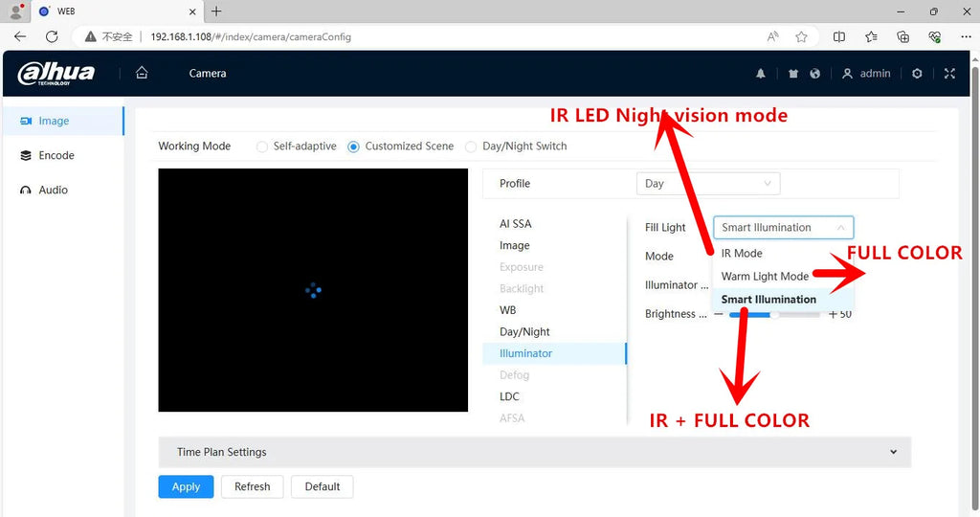This screenshot has width=980, height=517.
Task: Click the Apply button
Action: 186,486
